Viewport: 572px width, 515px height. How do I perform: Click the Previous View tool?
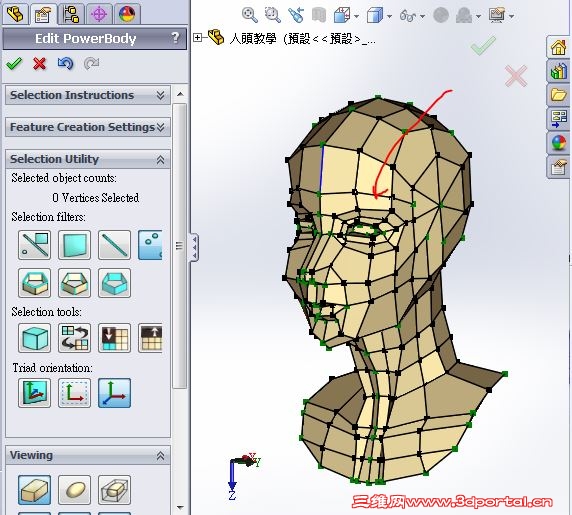[x=296, y=15]
